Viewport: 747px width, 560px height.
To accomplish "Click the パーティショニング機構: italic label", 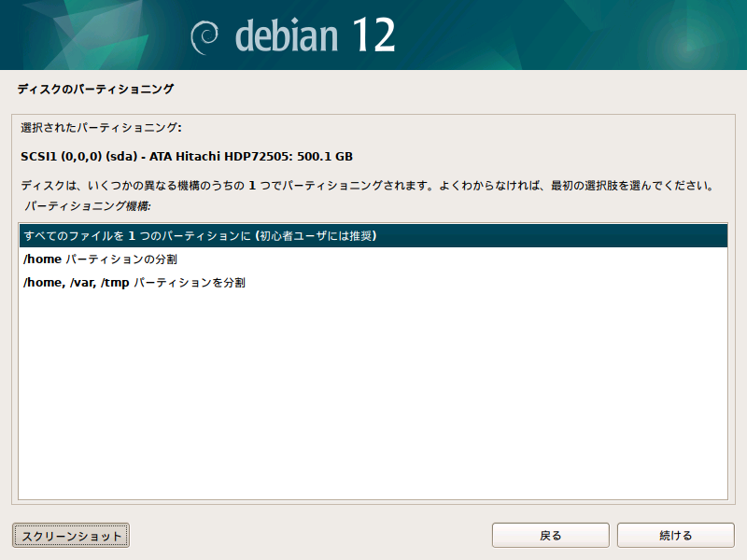I will (87, 206).
